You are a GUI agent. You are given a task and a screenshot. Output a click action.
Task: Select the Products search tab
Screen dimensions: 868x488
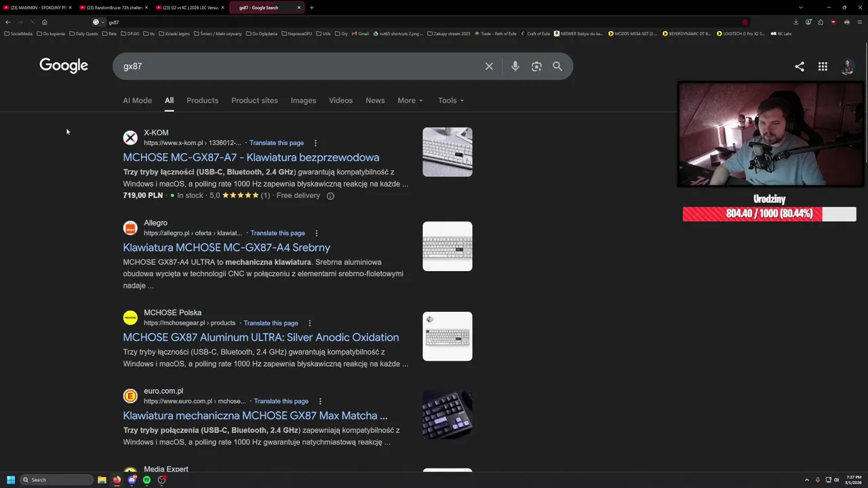(203, 100)
